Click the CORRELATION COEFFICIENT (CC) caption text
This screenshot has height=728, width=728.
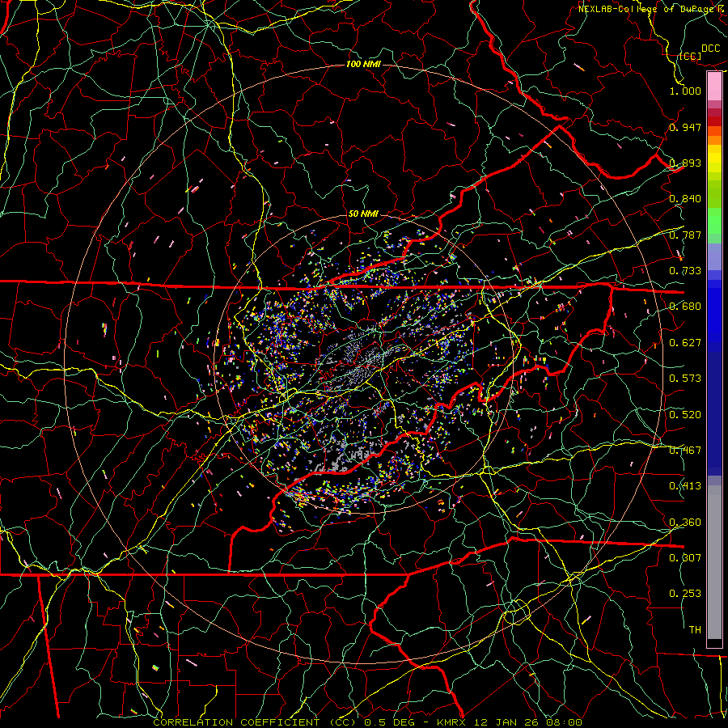point(255,722)
